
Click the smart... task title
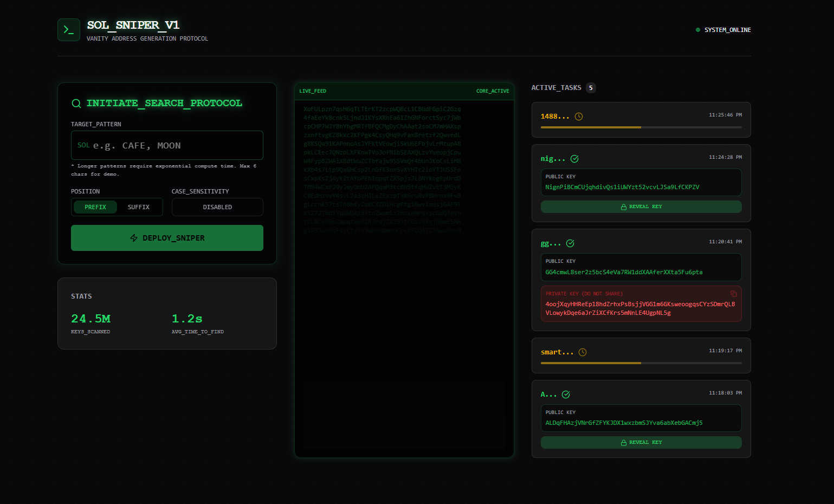557,352
